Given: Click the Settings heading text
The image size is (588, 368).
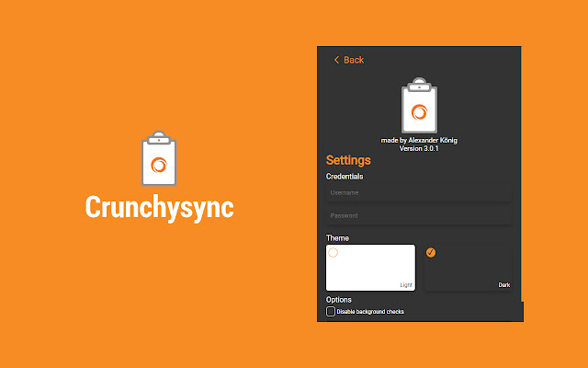Looking at the screenshot, I should 348,160.
